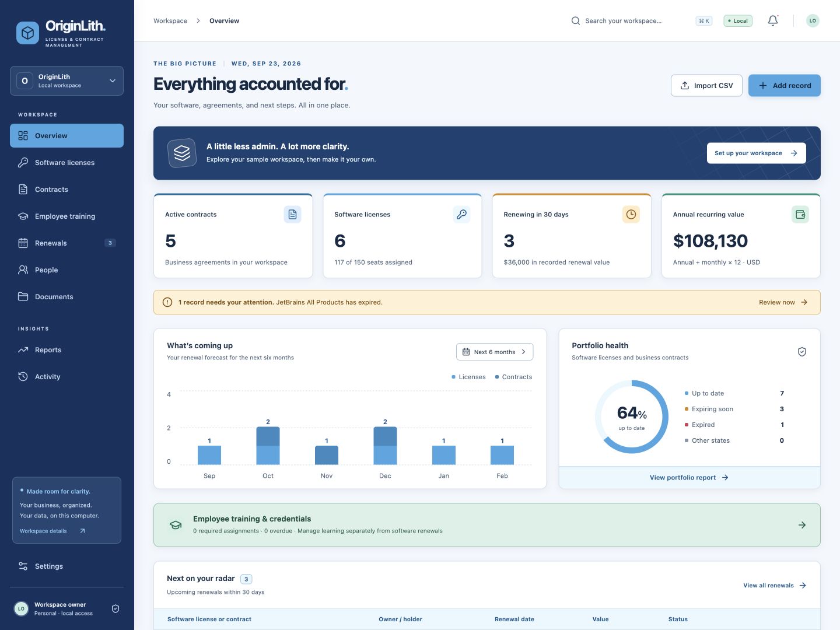840x630 pixels.
Task: Click the warning icon in the attention alert
Action: pos(167,302)
